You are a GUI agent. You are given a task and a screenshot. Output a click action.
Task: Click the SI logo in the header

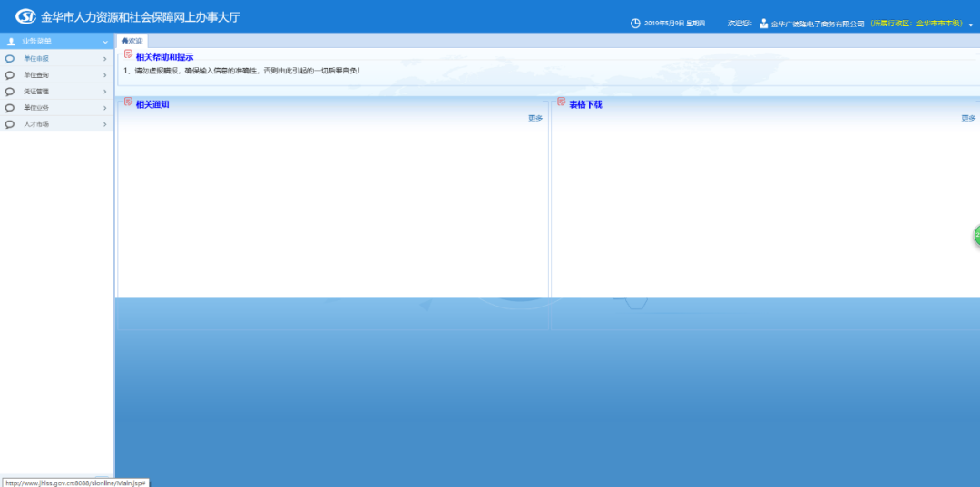click(x=25, y=17)
